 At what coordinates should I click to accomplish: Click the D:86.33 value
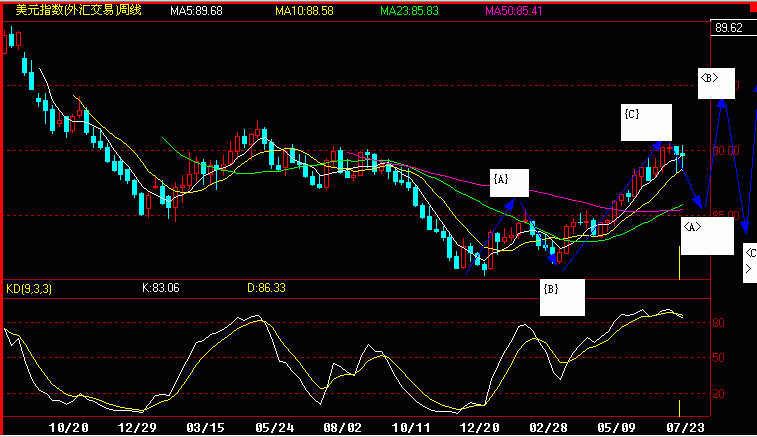(x=266, y=288)
